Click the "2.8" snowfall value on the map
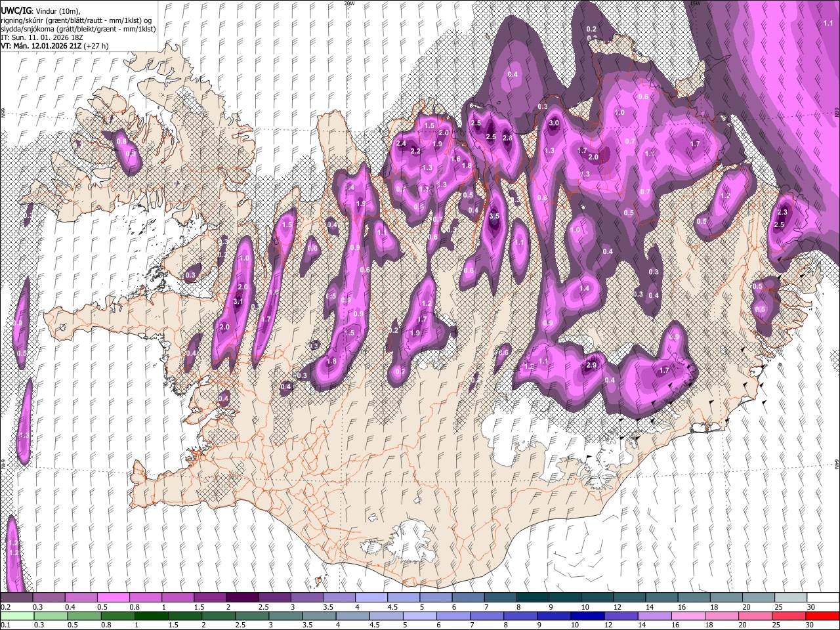 507,138
